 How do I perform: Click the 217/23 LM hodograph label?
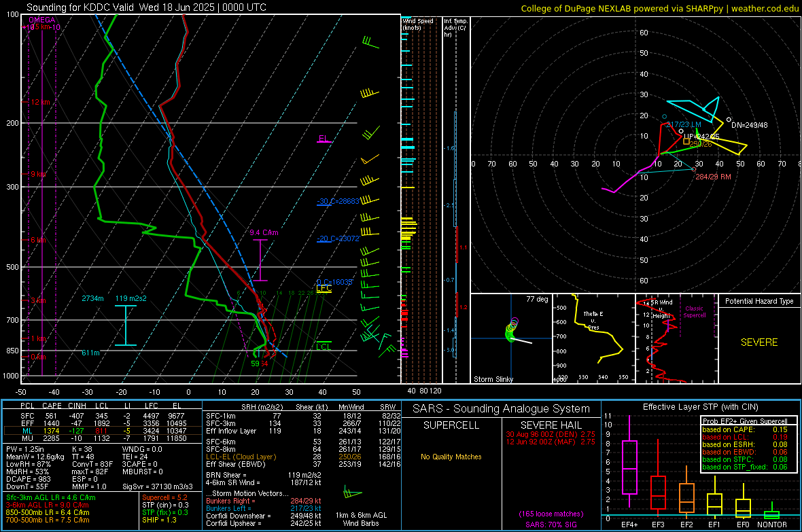(684, 124)
